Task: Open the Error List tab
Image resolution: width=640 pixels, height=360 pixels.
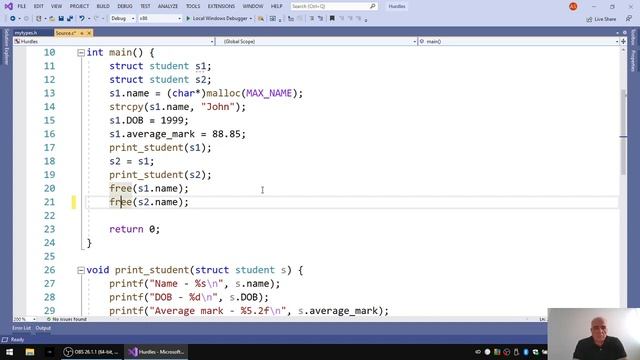Action: (21, 328)
